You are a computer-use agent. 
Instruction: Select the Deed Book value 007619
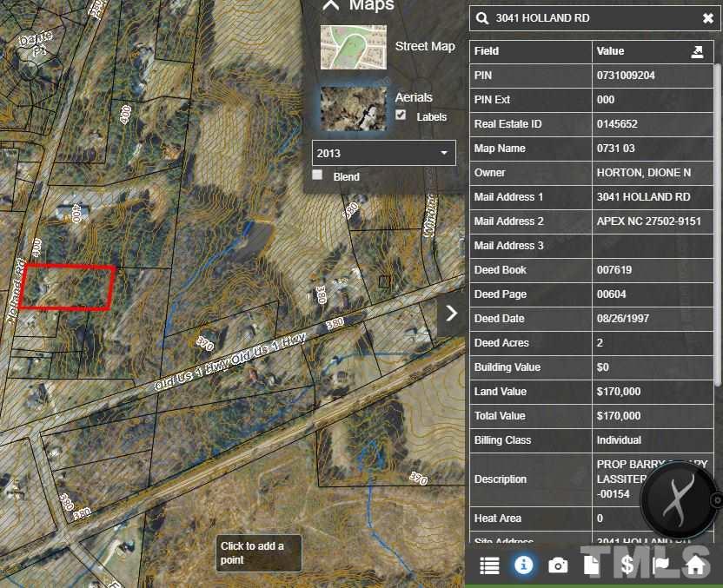pyautogui.click(x=653, y=270)
